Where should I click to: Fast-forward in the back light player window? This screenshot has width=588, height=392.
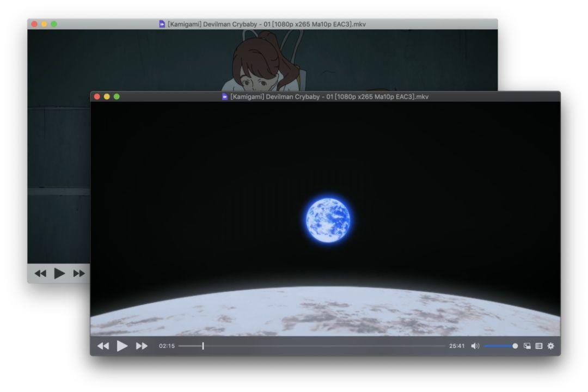click(x=79, y=273)
